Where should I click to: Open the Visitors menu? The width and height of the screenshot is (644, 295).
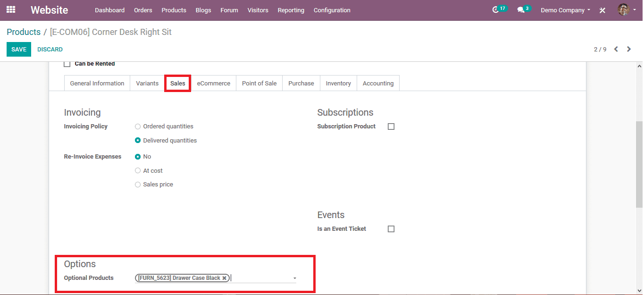[x=258, y=10]
